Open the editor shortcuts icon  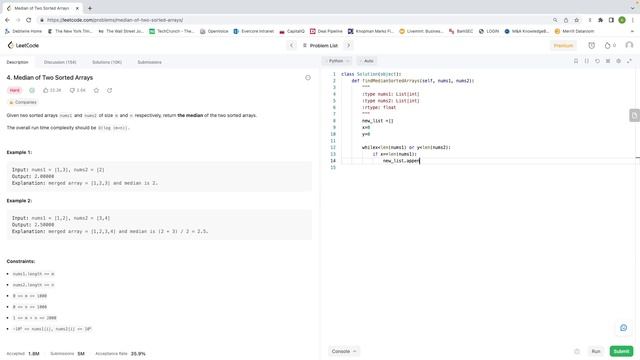click(x=608, y=61)
